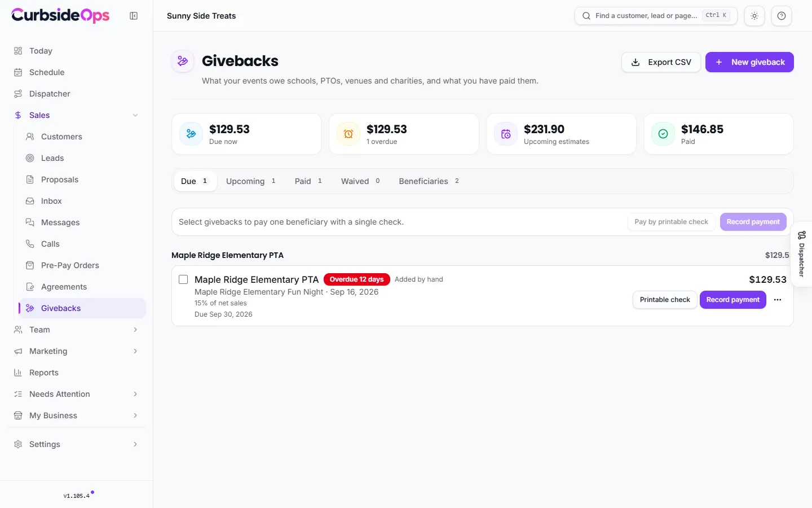Click the Pre-Pay Orders icon
The width and height of the screenshot is (812, 508).
(x=30, y=265)
